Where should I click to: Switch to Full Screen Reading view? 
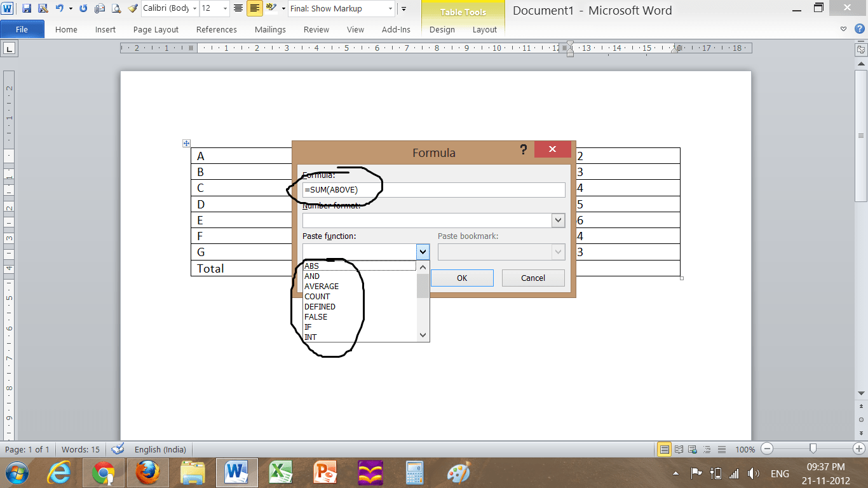[679, 449]
